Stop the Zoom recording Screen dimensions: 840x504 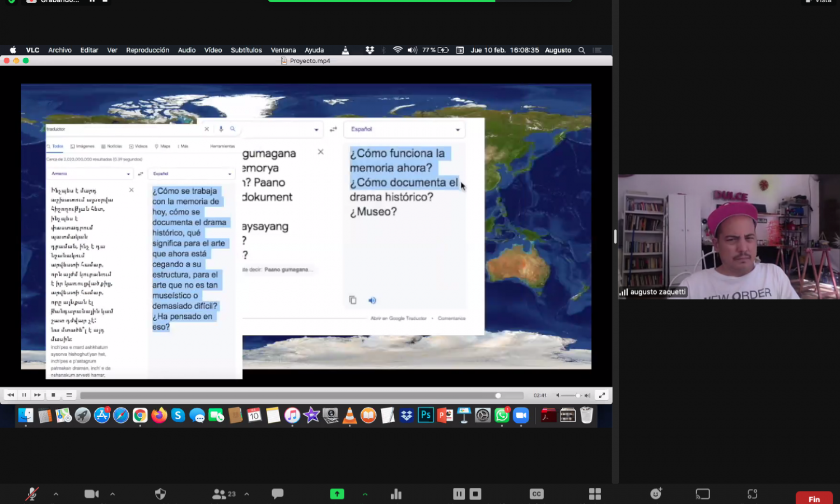(x=475, y=493)
